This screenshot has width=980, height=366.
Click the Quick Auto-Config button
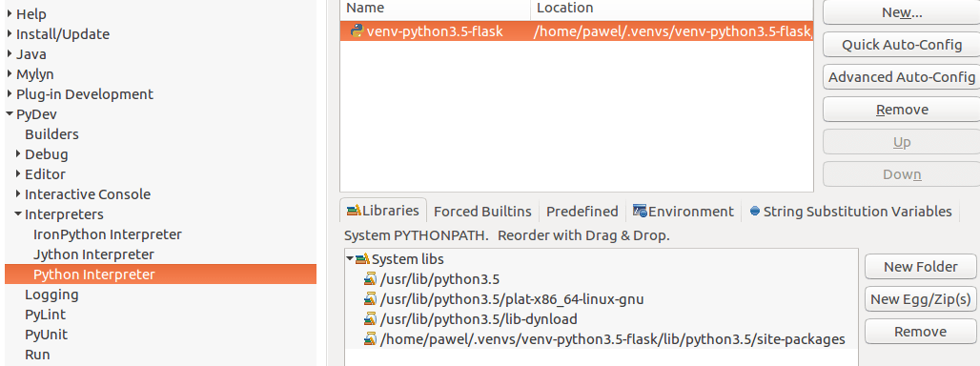point(902,45)
